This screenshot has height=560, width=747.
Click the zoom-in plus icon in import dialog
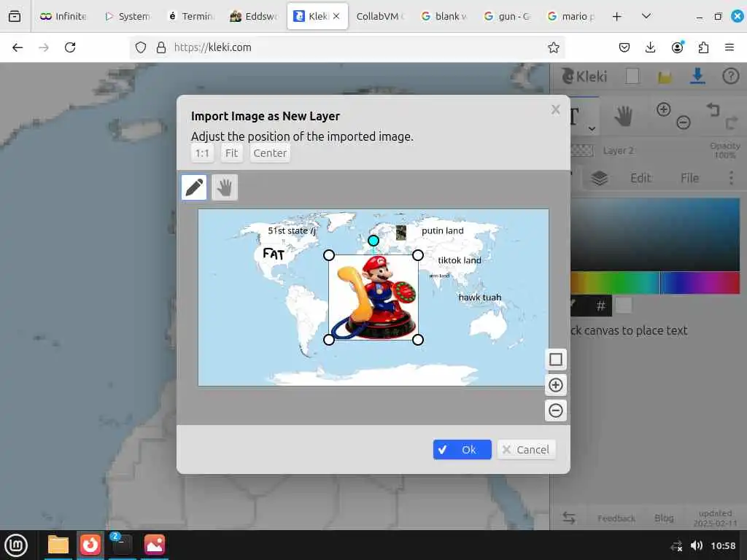pos(555,385)
